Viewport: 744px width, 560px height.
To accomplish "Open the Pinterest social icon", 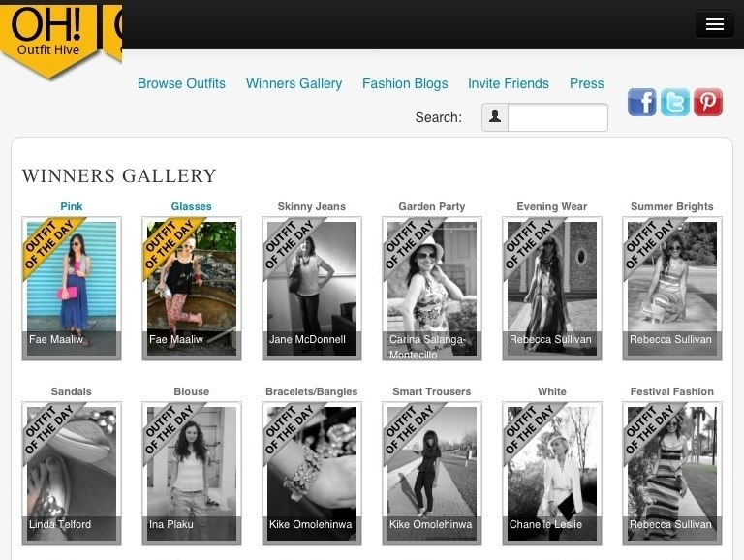I will 708,102.
